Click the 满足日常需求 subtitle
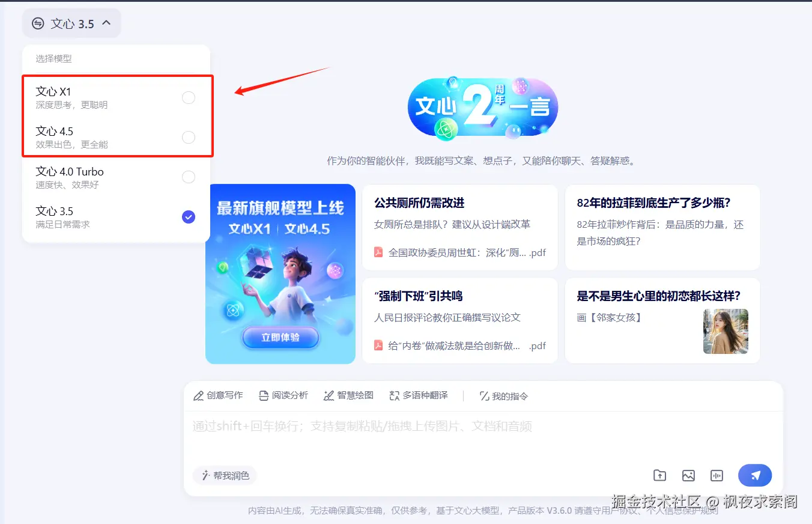Image resolution: width=812 pixels, height=524 pixels. 62,225
